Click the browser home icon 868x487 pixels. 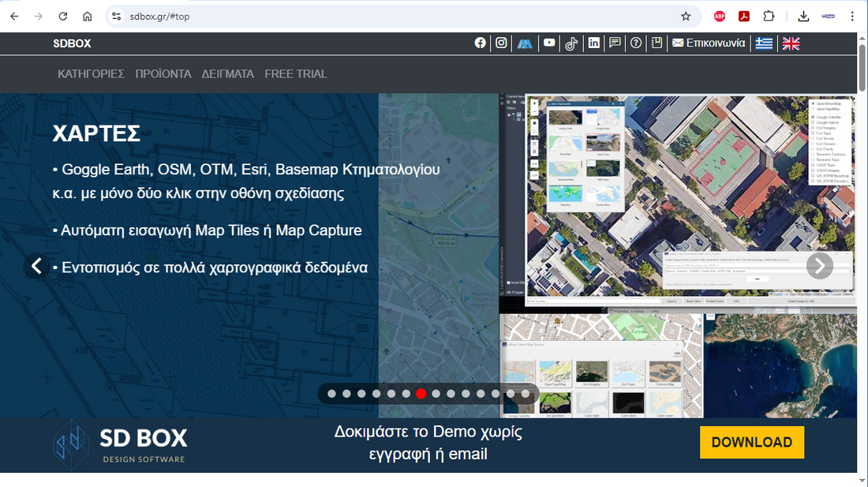pyautogui.click(x=87, y=16)
